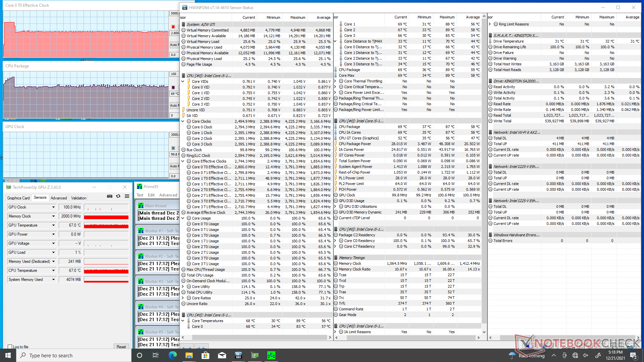This screenshot has width=644, height=362.
Task: Click Auto Fit on CPU Package graph
Action: (174, 105)
